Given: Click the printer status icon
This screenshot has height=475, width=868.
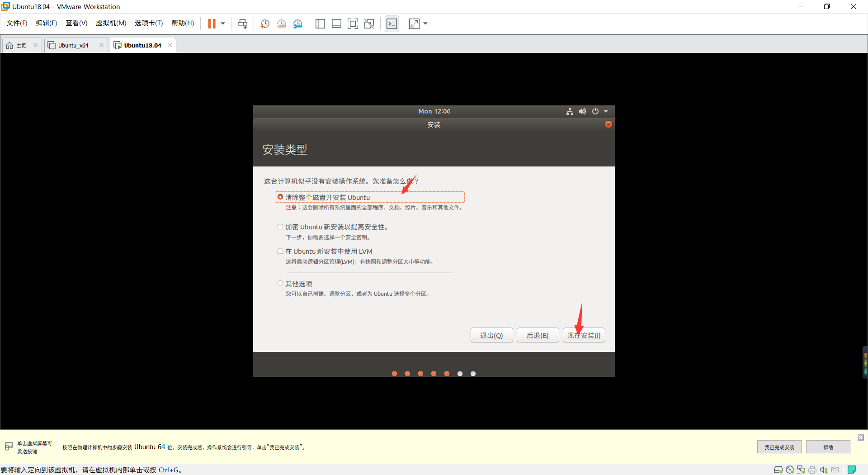Looking at the screenshot, I should pyautogui.click(x=812, y=470).
